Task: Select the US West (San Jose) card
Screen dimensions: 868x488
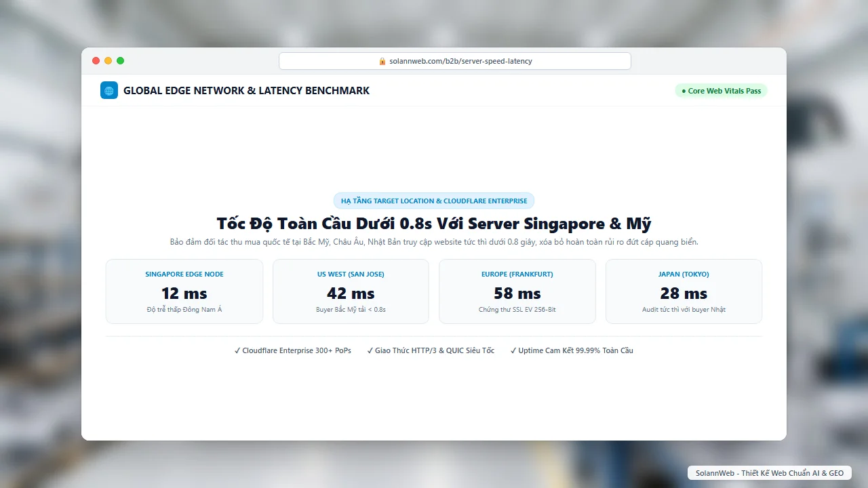Action: point(351,291)
